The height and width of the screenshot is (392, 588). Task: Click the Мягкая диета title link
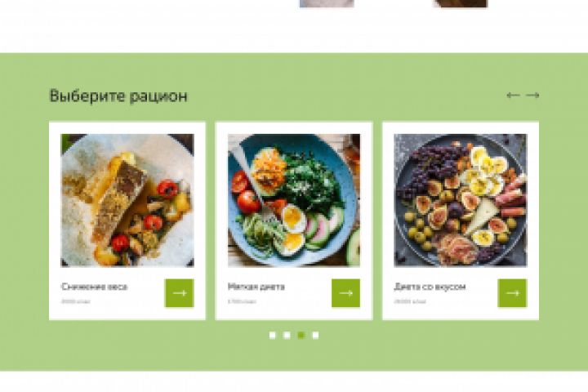click(x=256, y=287)
